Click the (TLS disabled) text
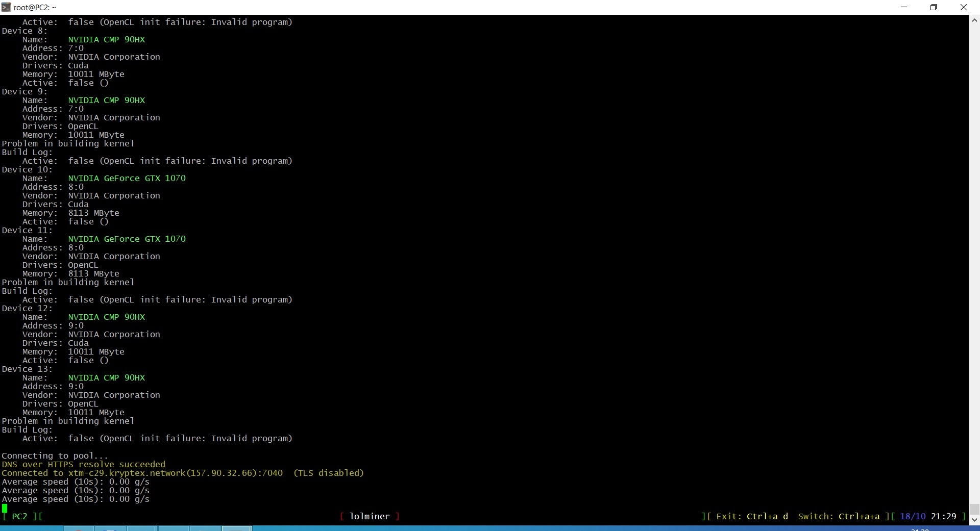 pos(329,473)
